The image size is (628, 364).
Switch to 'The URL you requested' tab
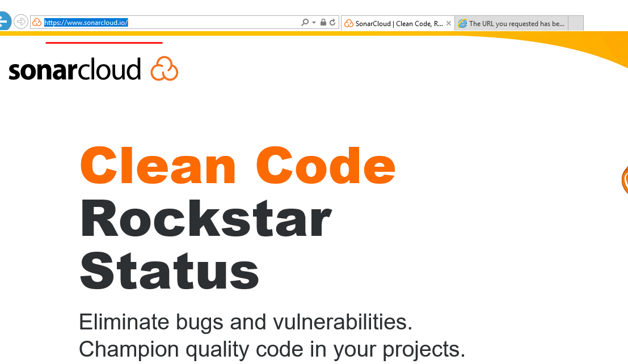pos(512,23)
